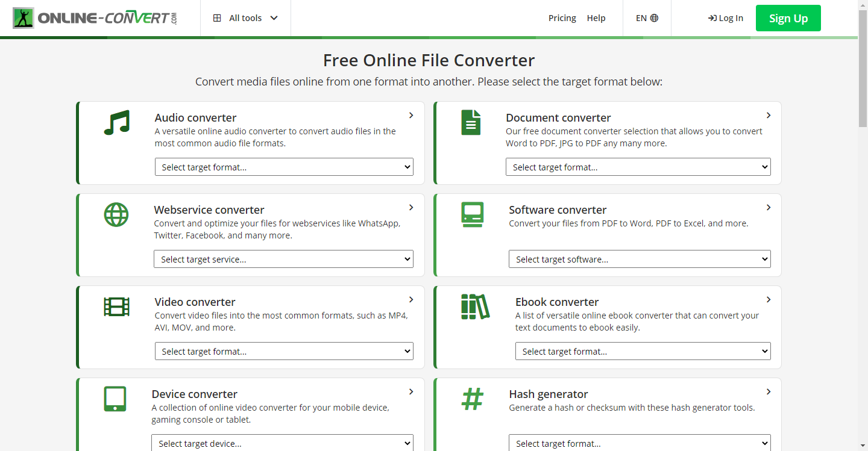
Task: Click the Ebook converter books icon
Action: [475, 306]
